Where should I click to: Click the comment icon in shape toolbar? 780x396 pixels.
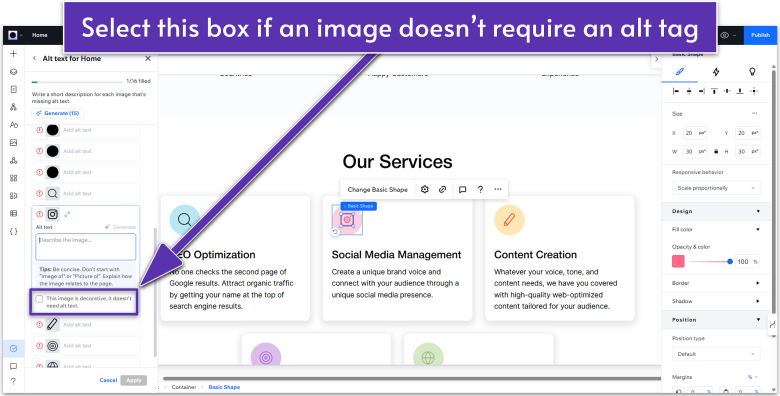462,190
